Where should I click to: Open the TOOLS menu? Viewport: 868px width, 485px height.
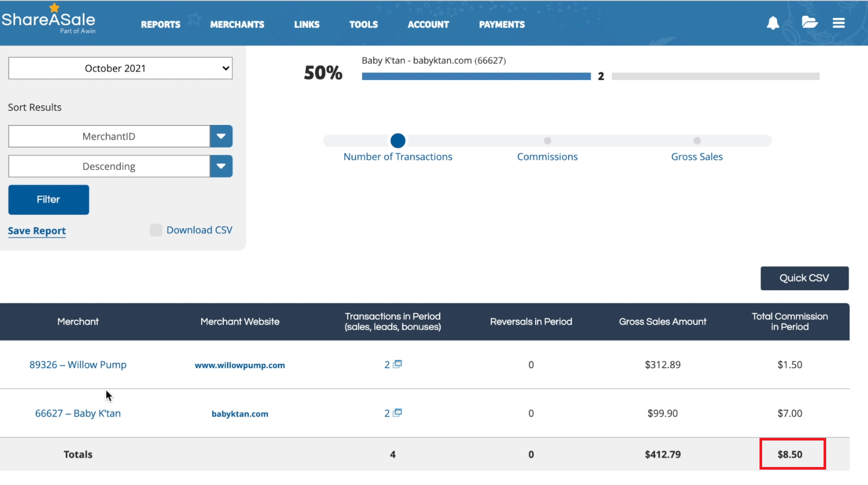point(364,24)
